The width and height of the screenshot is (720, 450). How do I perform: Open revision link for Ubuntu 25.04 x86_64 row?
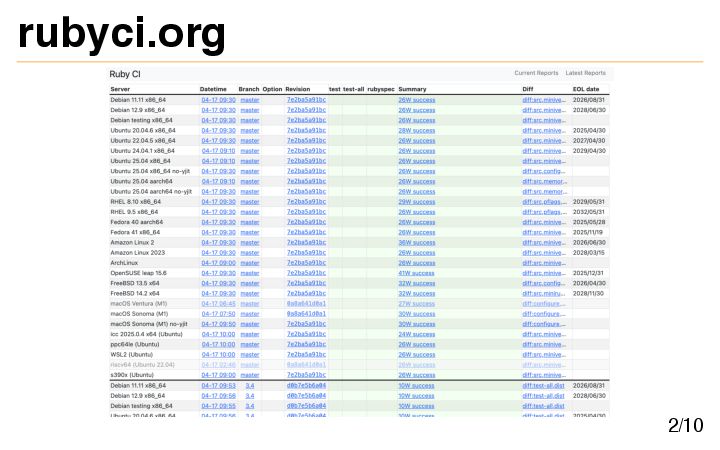point(306,161)
